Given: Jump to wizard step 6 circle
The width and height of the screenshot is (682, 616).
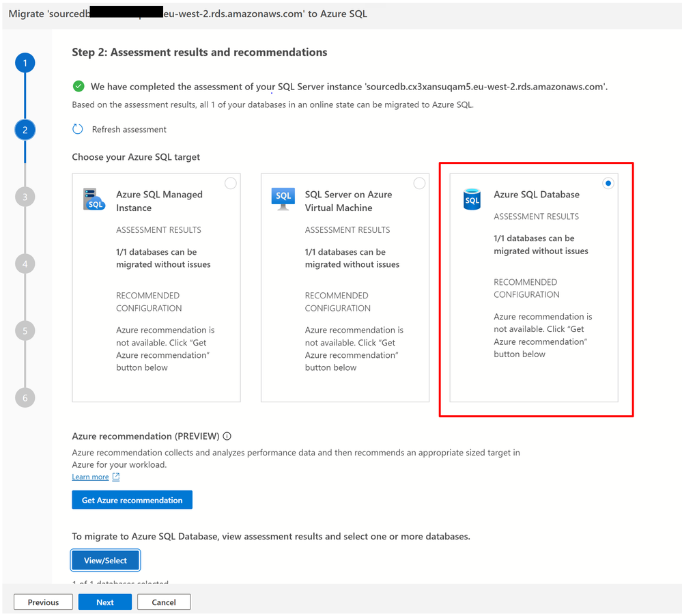Looking at the screenshot, I should point(25,397).
